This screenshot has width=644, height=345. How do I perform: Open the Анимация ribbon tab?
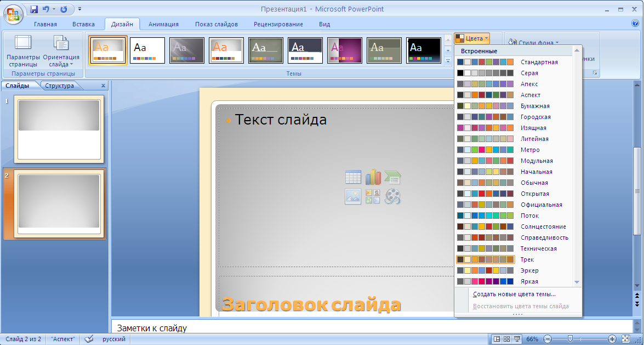(163, 24)
